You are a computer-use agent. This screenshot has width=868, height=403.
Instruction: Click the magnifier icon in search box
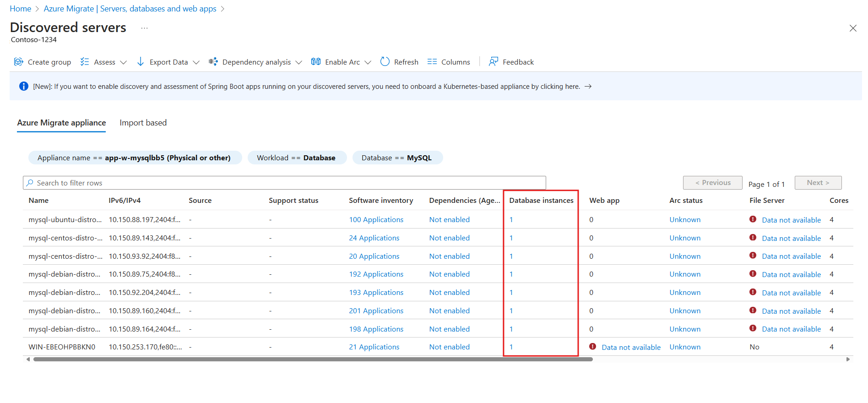click(x=30, y=183)
